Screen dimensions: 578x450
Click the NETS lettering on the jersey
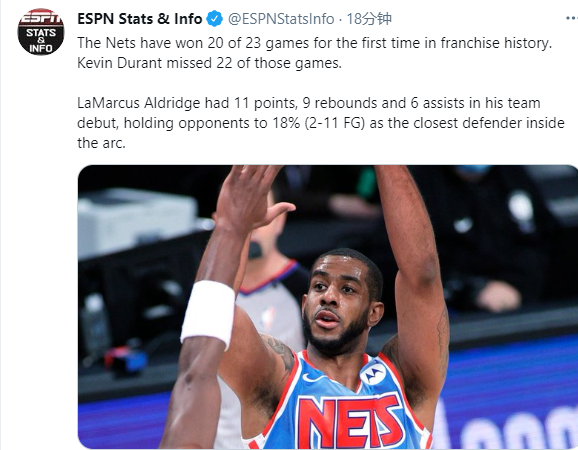tap(350, 422)
